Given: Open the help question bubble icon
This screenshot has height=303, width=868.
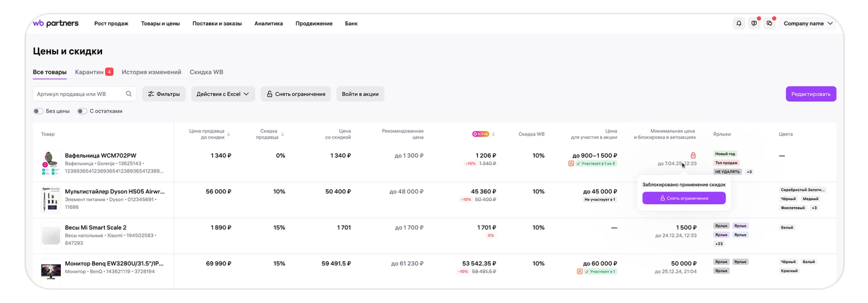Looking at the screenshot, I should click(754, 23).
